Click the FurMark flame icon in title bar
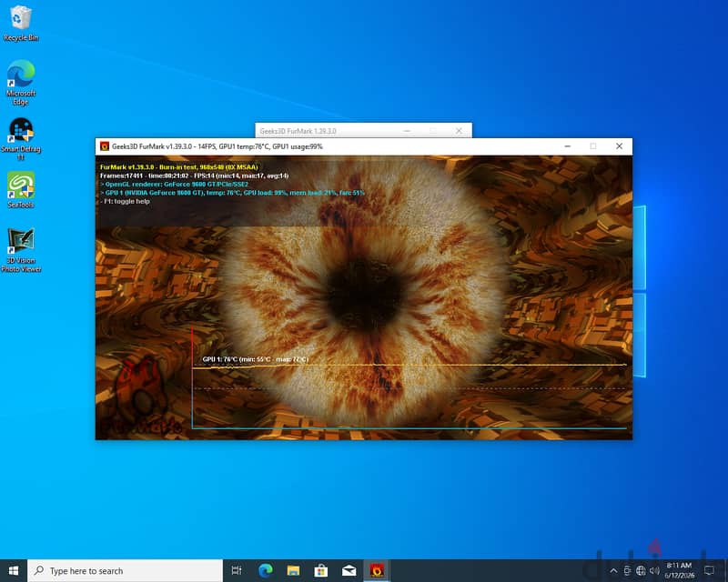728x582 pixels. point(105,146)
